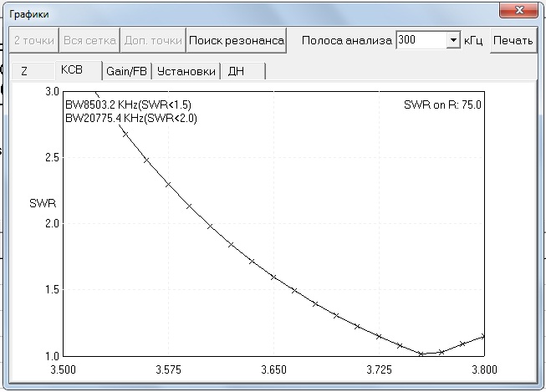
Task: Click the 3.650 frequency axis label
Action: coord(273,369)
